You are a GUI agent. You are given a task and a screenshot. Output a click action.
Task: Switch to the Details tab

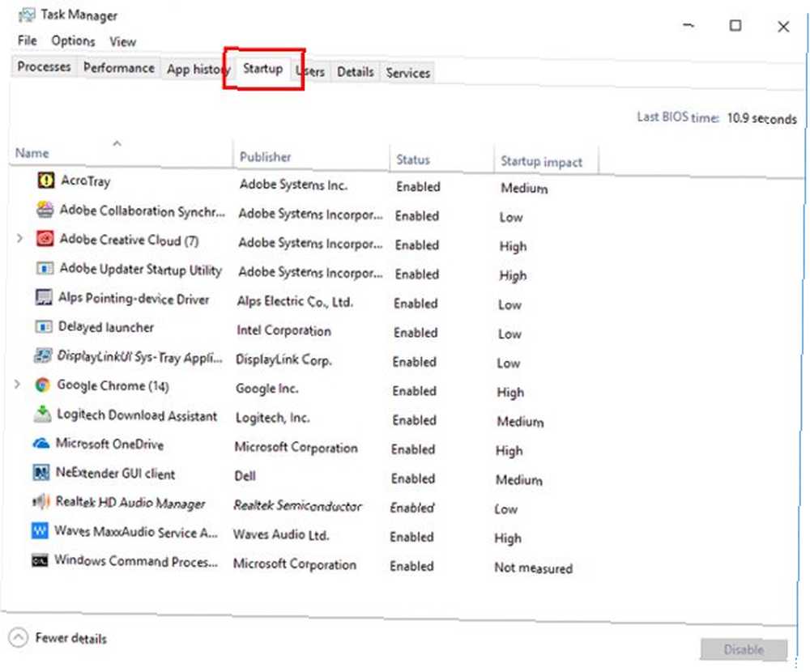356,72
